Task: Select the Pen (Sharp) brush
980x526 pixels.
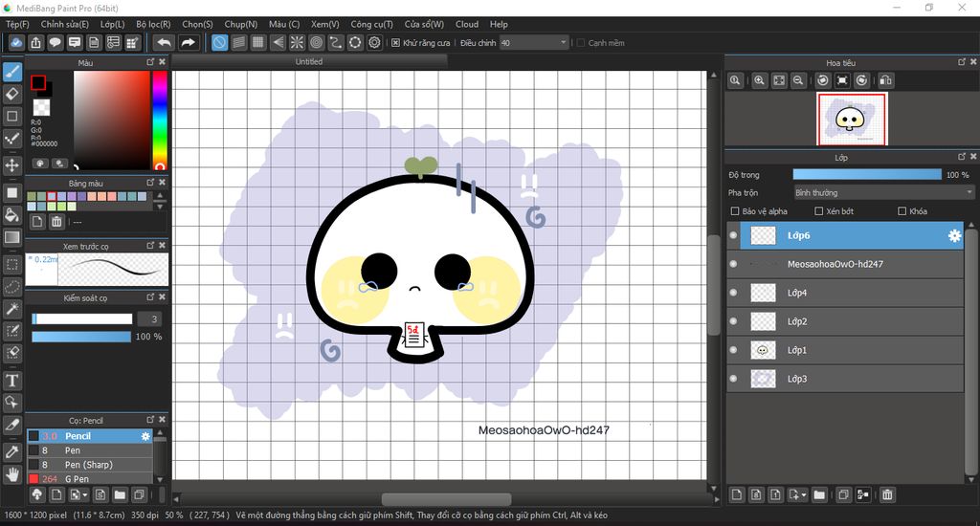Action: tap(89, 465)
